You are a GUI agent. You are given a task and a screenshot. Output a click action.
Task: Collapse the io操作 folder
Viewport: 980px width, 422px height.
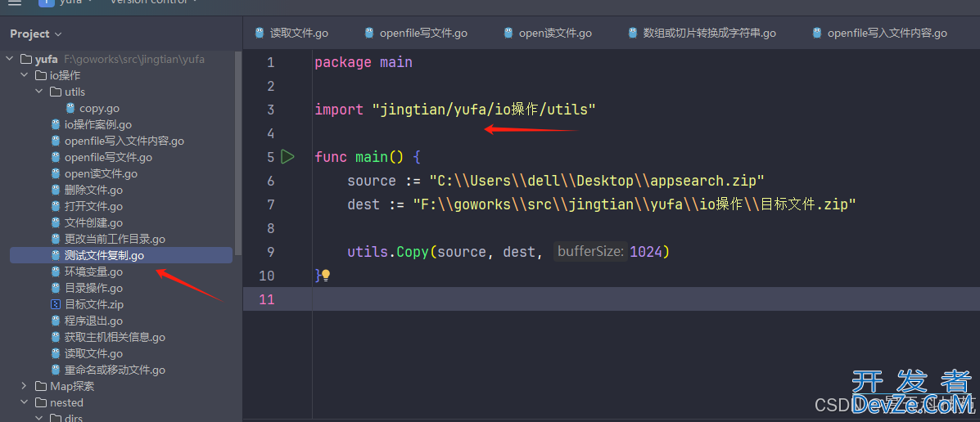click(24, 75)
